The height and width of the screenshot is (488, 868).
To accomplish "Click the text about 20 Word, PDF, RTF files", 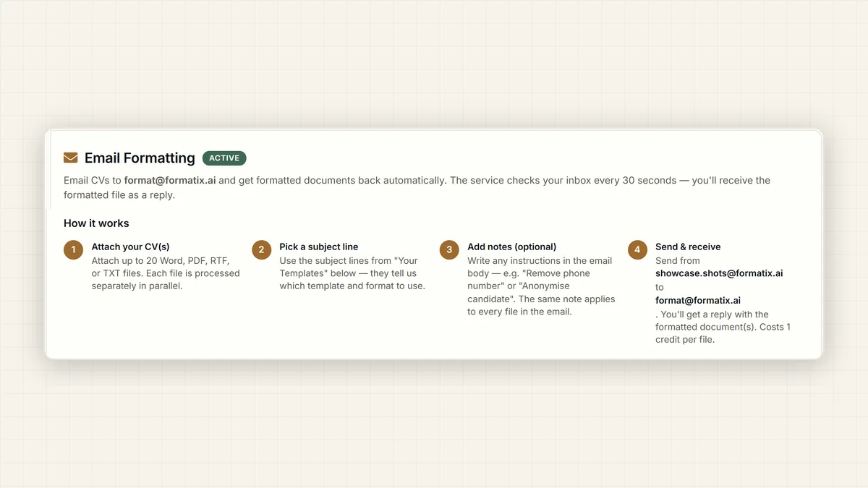I will point(166,273).
